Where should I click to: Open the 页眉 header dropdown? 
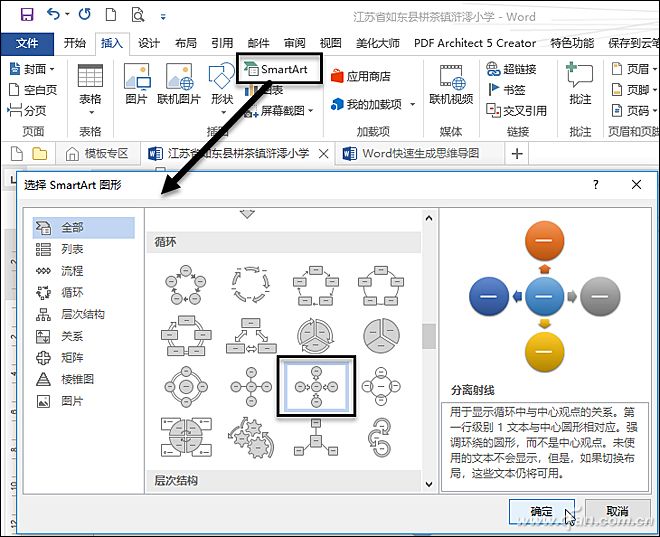pyautogui.click(x=634, y=69)
